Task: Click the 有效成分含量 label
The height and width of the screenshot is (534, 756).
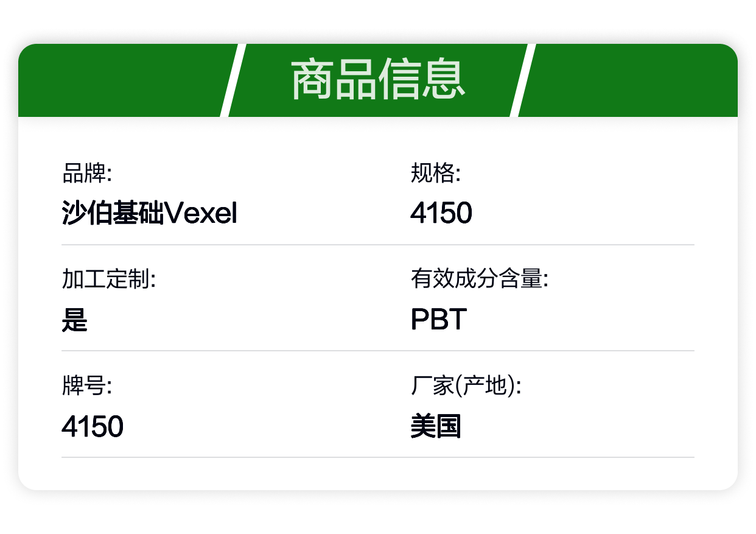Action: (480, 280)
